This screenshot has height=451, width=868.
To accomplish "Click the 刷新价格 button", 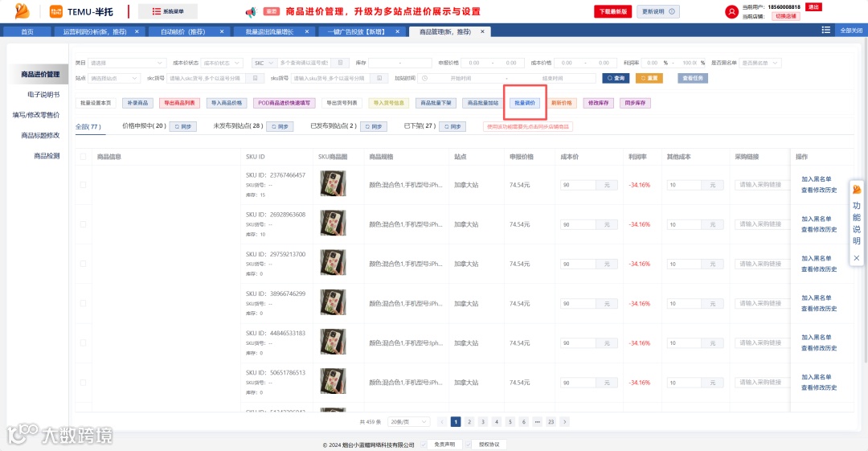I will [x=562, y=103].
